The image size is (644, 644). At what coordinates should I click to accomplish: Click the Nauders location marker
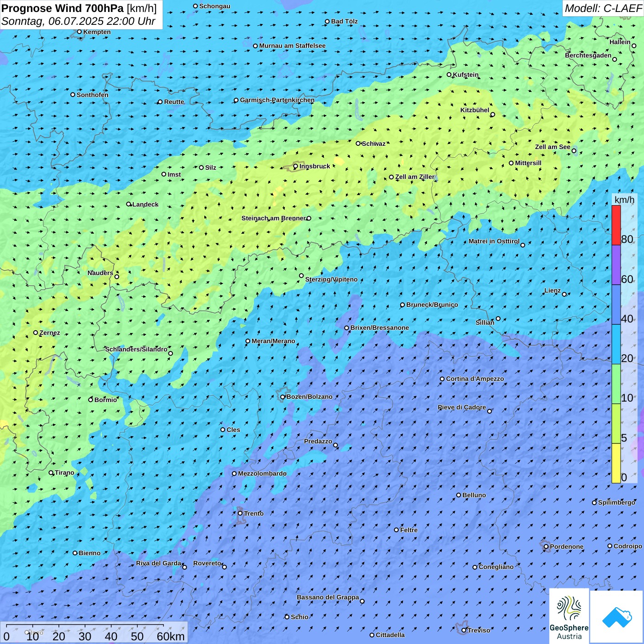point(117,276)
